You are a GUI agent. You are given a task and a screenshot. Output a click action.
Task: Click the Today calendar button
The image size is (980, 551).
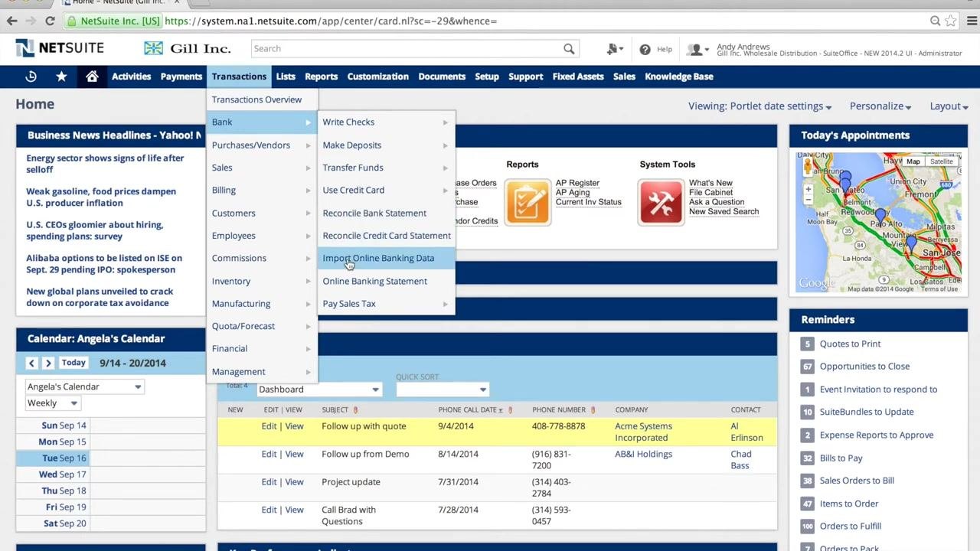73,363
